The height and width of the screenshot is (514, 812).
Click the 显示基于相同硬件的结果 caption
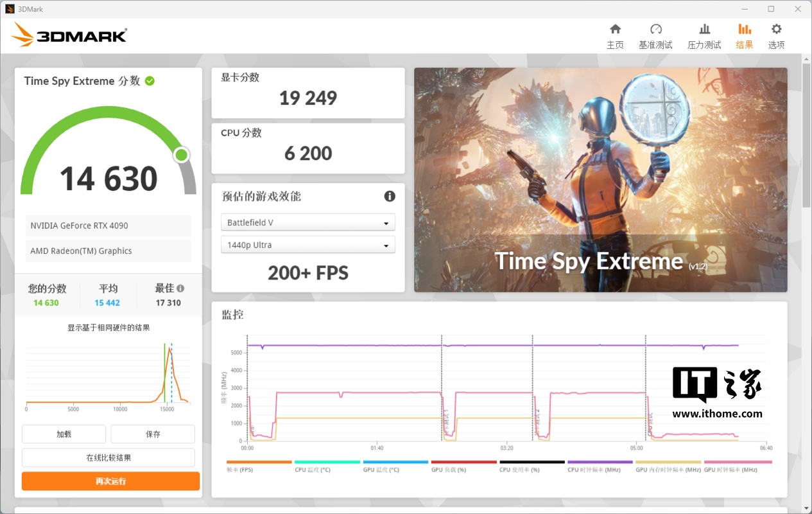click(x=108, y=328)
